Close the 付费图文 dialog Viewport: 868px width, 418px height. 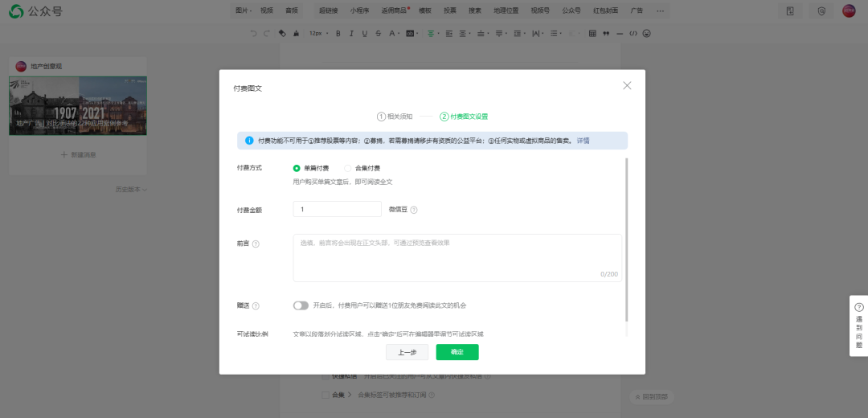(x=627, y=86)
